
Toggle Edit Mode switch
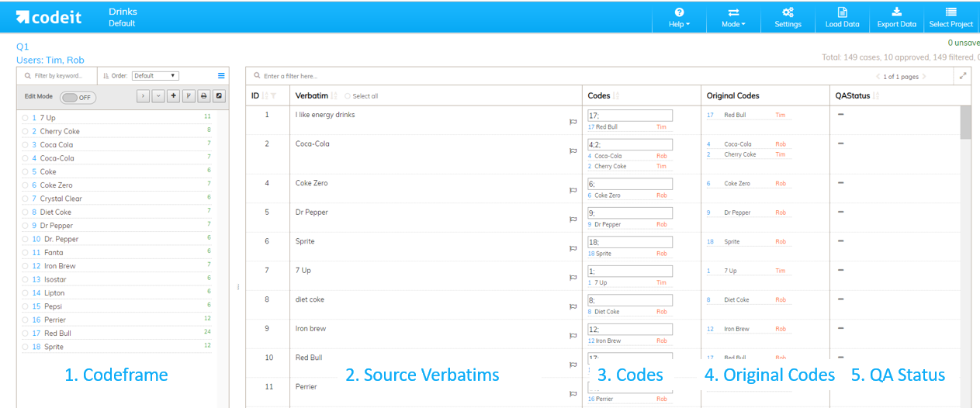click(x=78, y=97)
